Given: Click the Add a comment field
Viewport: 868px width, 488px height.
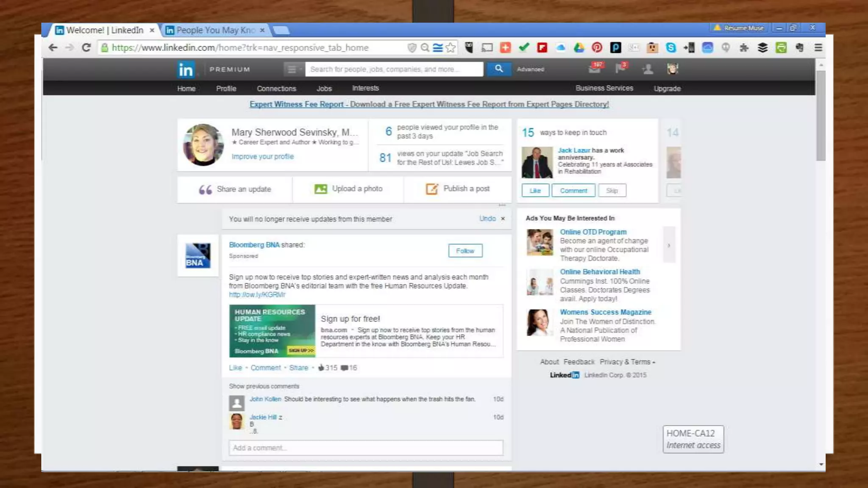Looking at the screenshot, I should 366,448.
